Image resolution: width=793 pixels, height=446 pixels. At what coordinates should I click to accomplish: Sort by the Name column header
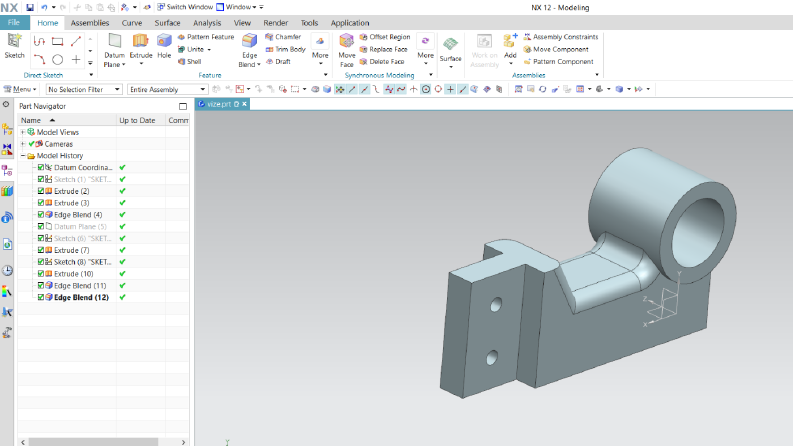coord(67,120)
